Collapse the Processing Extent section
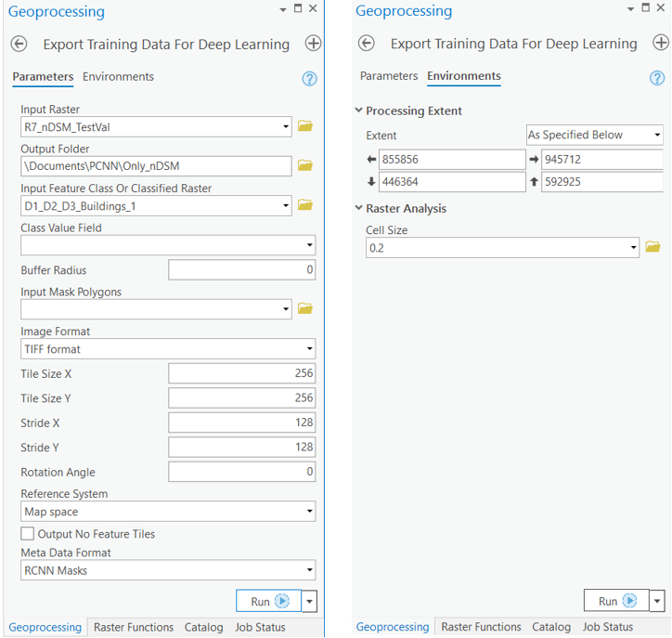 click(359, 111)
